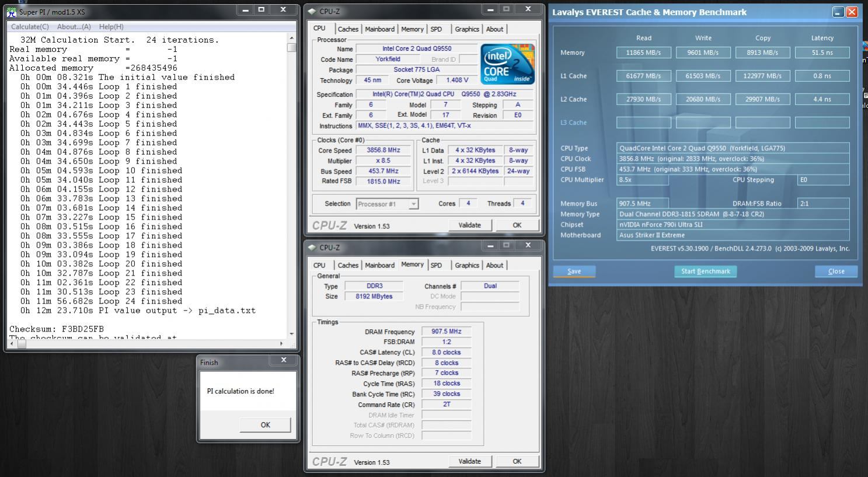The height and width of the screenshot is (477, 868).
Task: Click the top CPU-Z window title icon
Action: pyautogui.click(x=312, y=11)
